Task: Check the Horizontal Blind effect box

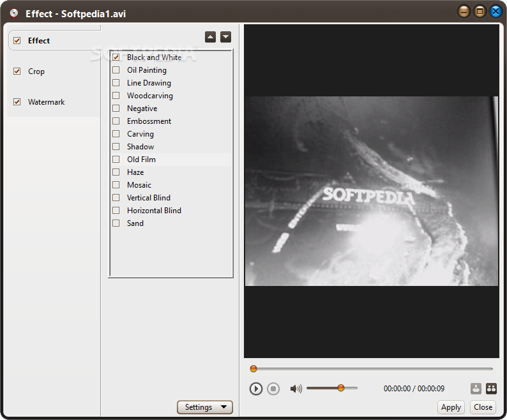Action: click(116, 211)
